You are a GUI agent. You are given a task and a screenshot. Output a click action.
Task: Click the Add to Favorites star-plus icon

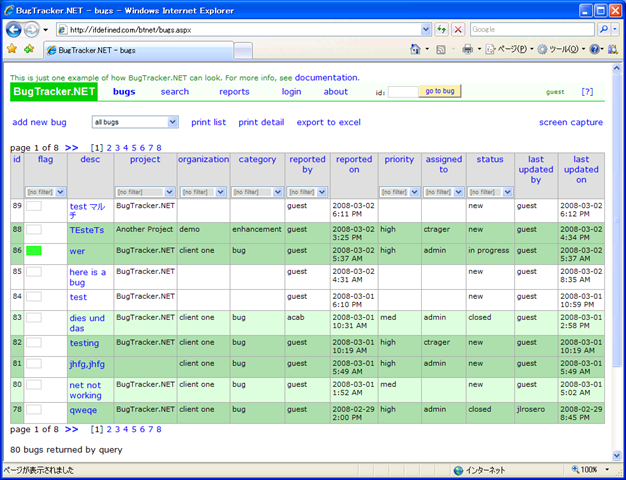tap(29, 49)
